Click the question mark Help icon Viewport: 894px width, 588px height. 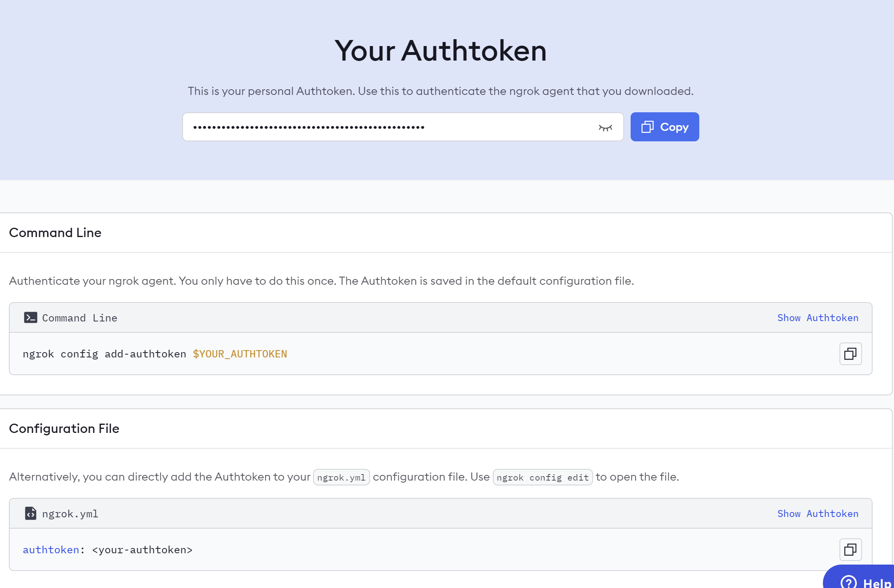coord(848,582)
